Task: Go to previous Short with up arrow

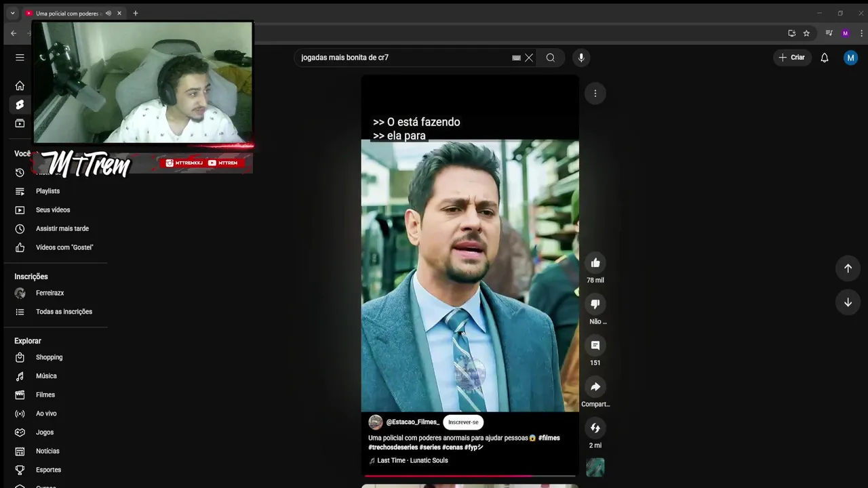Action: pyautogui.click(x=848, y=268)
